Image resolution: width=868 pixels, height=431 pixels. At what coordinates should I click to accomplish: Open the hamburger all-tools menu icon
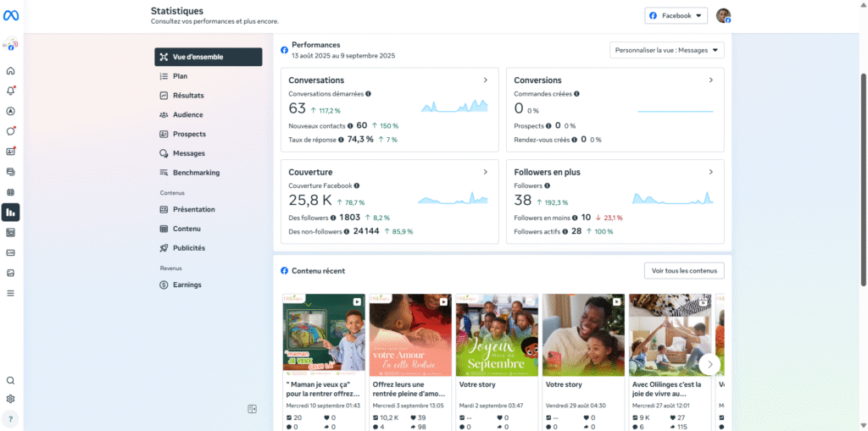pyautogui.click(x=11, y=293)
